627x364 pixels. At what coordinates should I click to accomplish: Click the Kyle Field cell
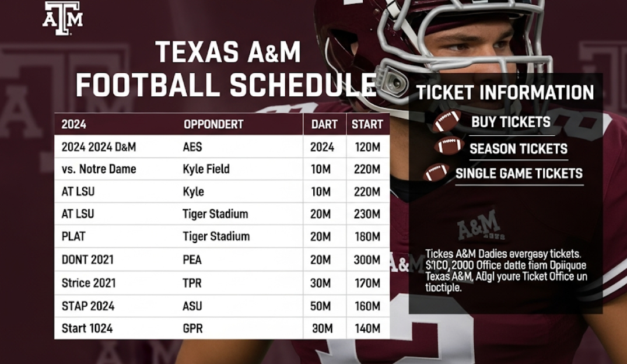[x=206, y=169]
